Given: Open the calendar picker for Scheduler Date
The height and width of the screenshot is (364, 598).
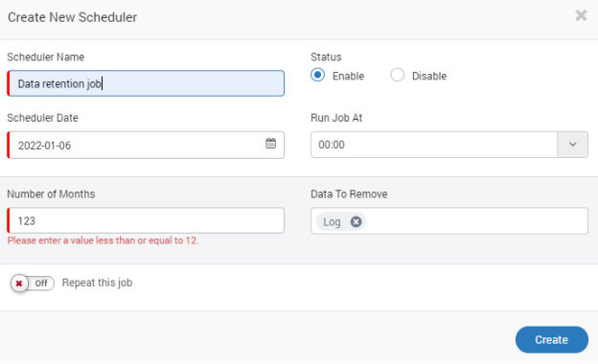Looking at the screenshot, I should 271,144.
